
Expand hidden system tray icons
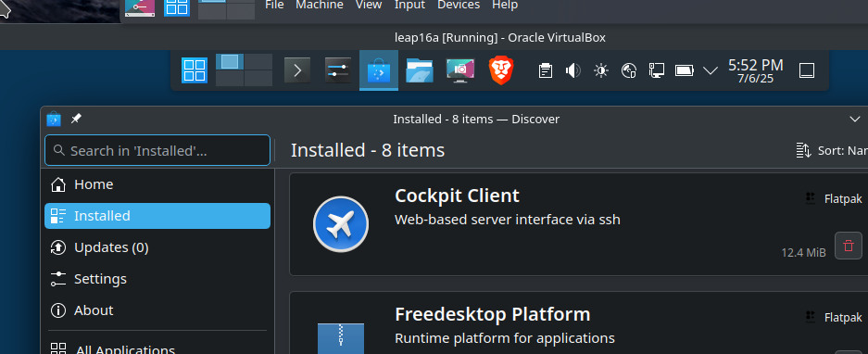[x=711, y=70]
